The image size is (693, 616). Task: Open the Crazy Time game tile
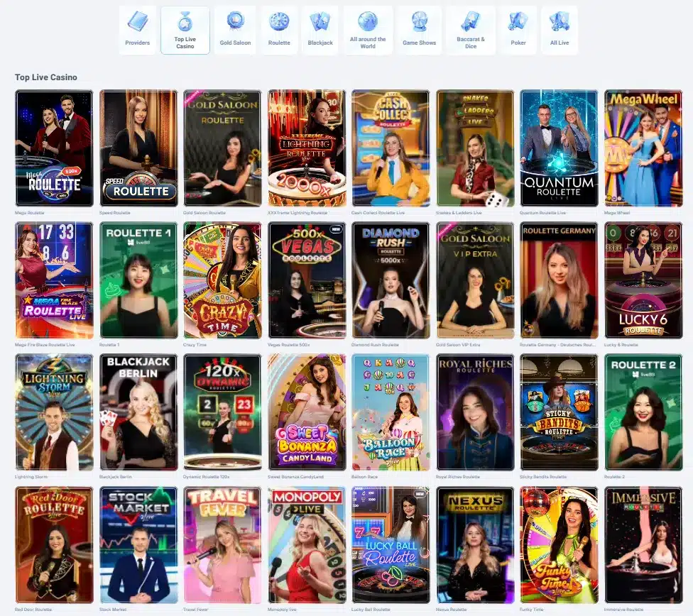[222, 280]
